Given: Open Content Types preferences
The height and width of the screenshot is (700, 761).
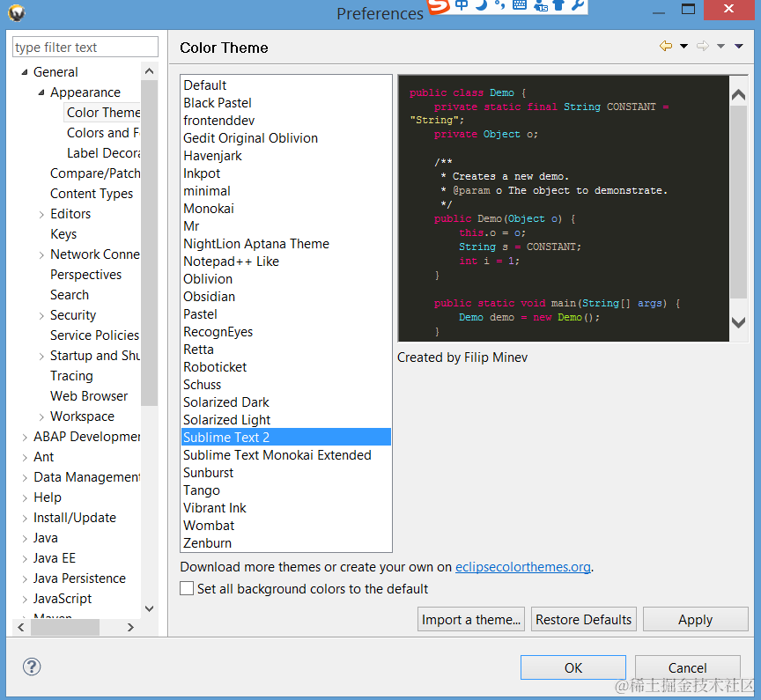Looking at the screenshot, I should point(92,194).
